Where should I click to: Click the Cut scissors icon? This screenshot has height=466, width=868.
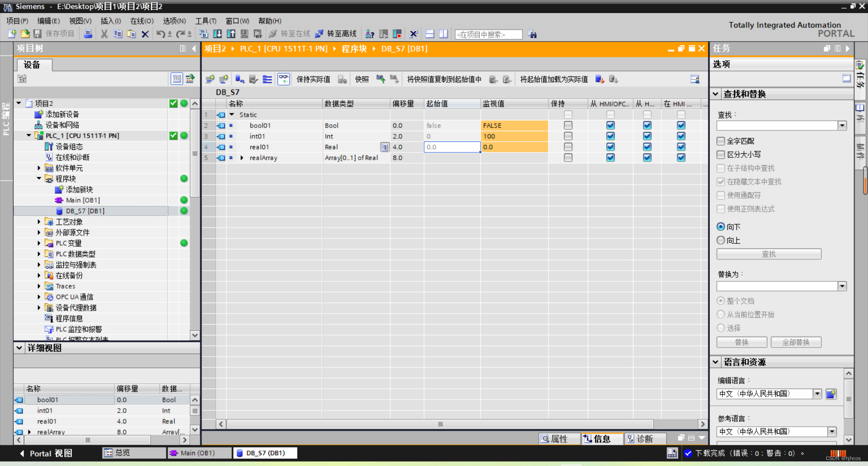click(104, 34)
